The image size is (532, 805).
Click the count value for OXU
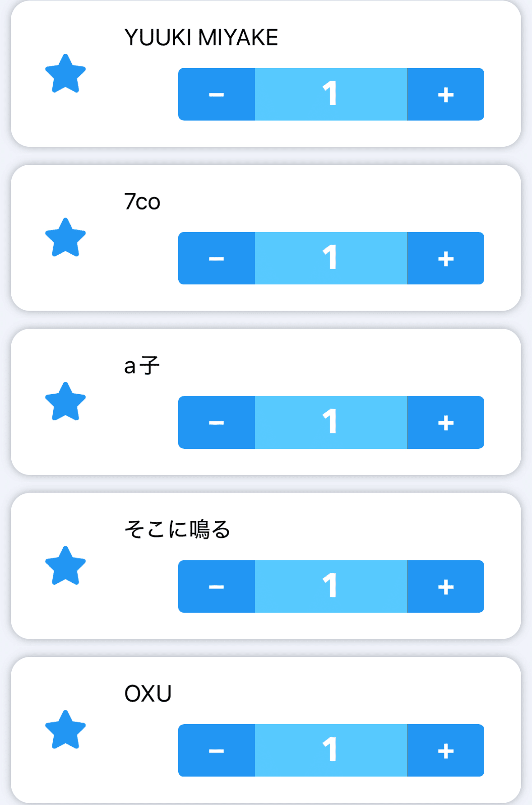[331, 750]
